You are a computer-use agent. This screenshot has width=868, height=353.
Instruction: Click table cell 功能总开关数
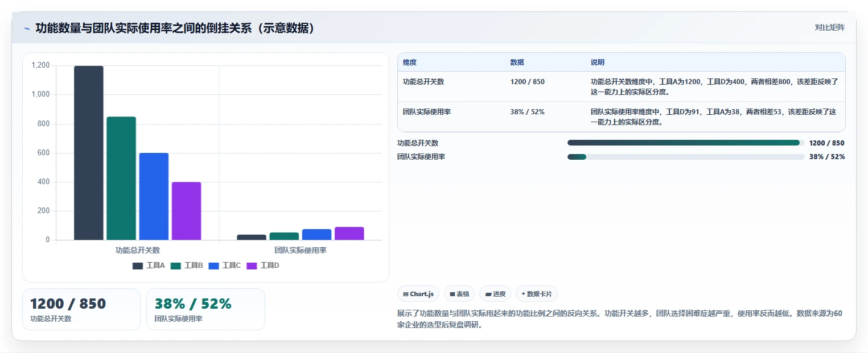click(423, 82)
